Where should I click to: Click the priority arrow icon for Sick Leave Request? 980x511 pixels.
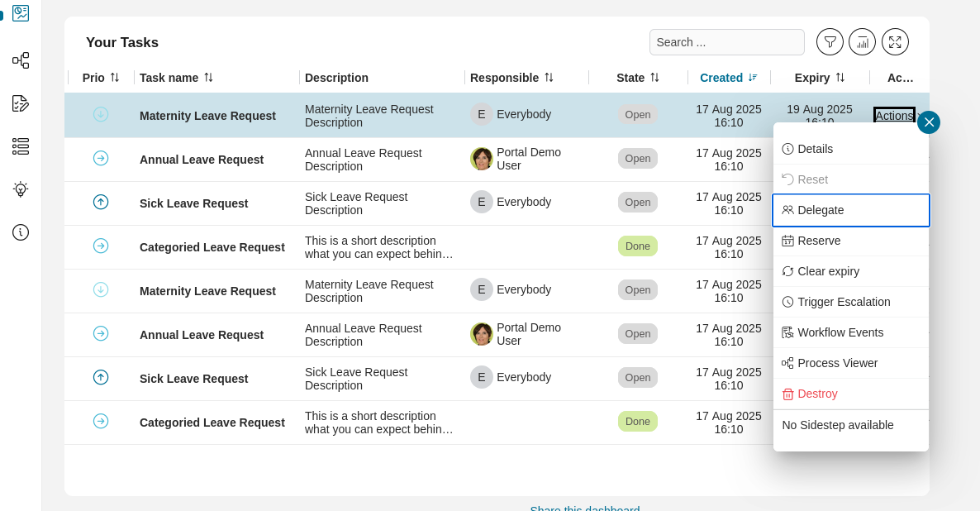pyautogui.click(x=101, y=202)
